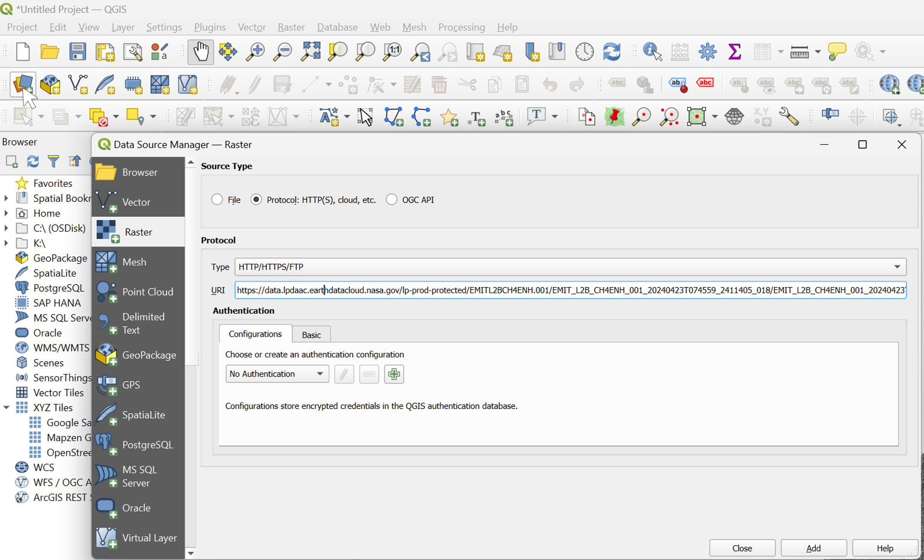Viewport: 924px width, 560px height.
Task: Open the Processing Toolbox gear icon
Action: click(x=707, y=52)
